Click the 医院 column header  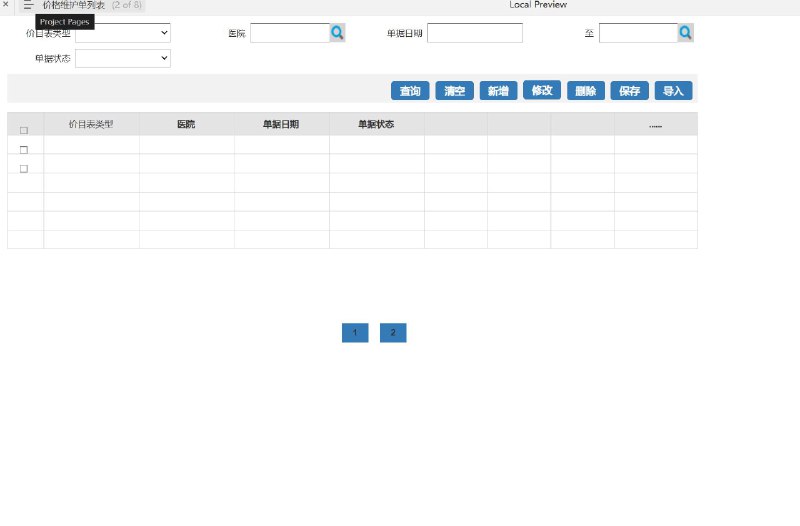point(186,124)
